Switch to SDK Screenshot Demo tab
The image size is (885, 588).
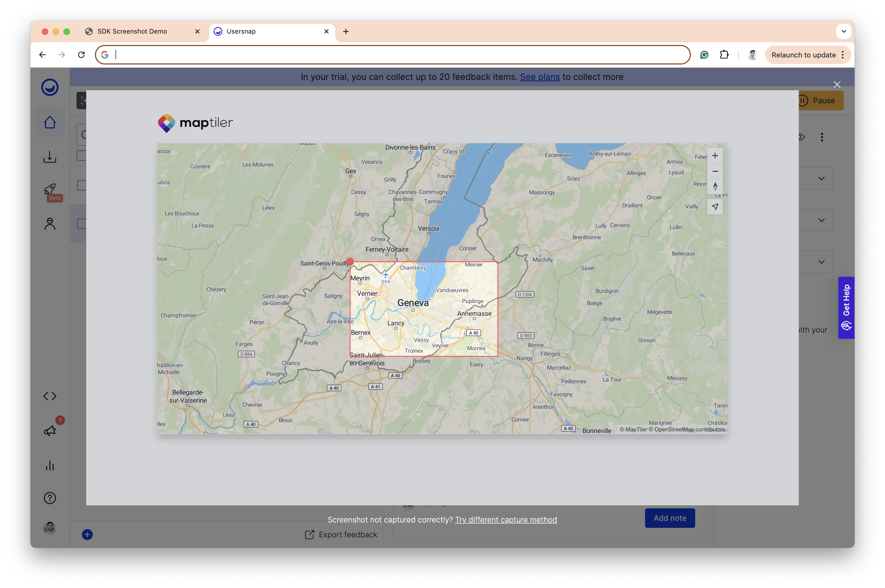click(132, 31)
